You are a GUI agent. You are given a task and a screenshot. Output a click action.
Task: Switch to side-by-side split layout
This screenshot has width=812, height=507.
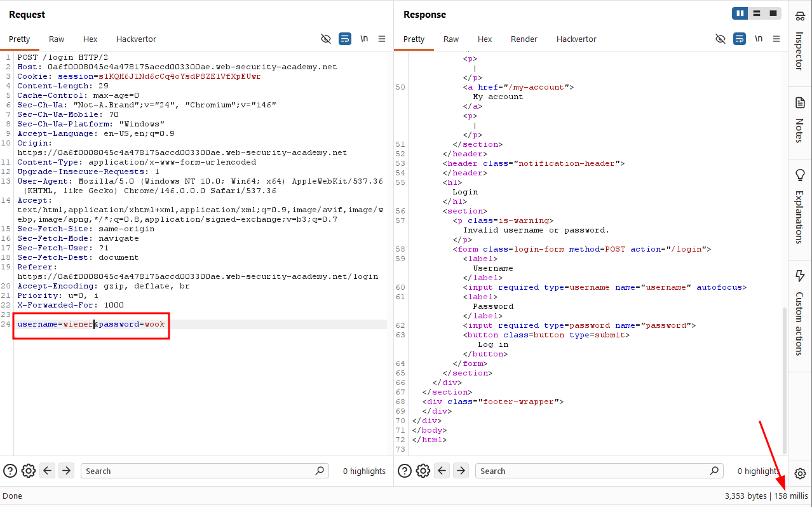pyautogui.click(x=740, y=13)
